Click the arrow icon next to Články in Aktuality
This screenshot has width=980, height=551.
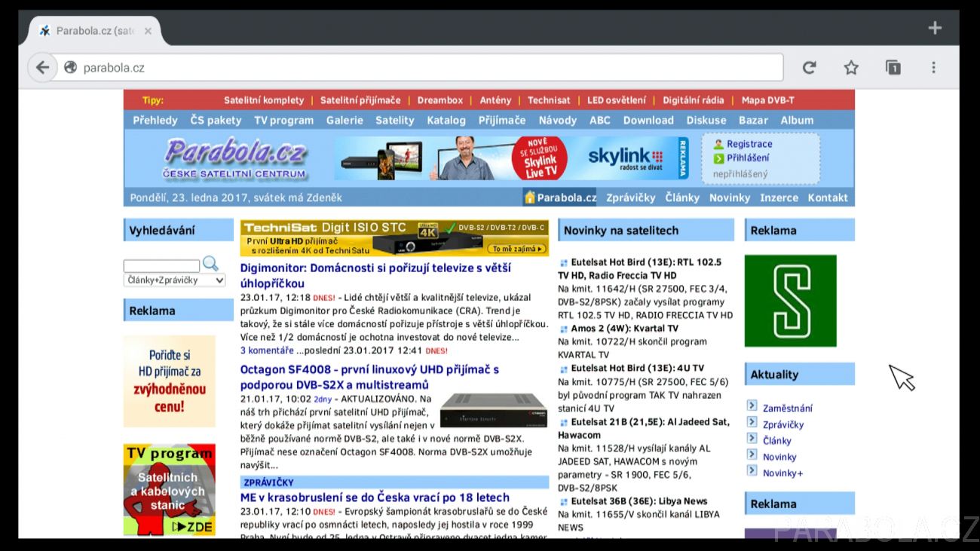click(752, 438)
